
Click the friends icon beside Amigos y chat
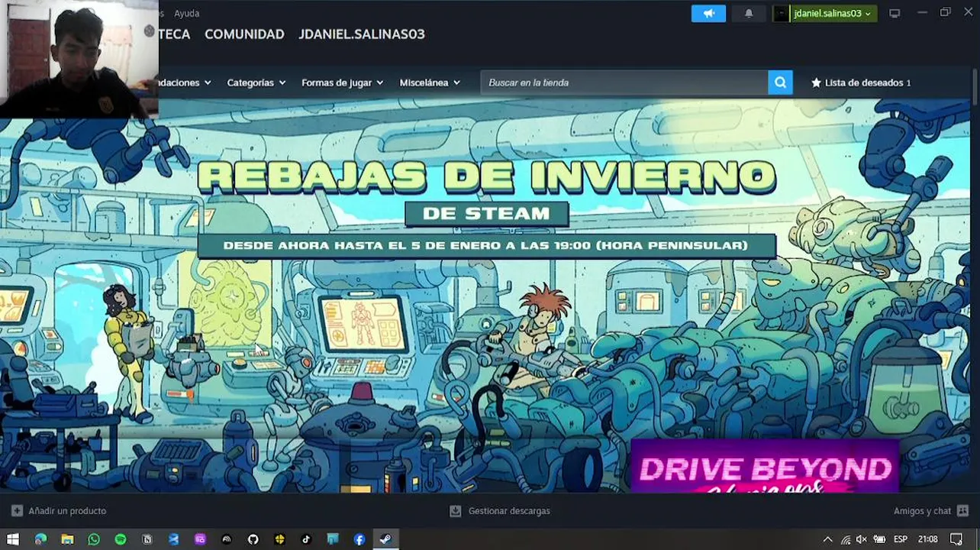[x=962, y=511]
